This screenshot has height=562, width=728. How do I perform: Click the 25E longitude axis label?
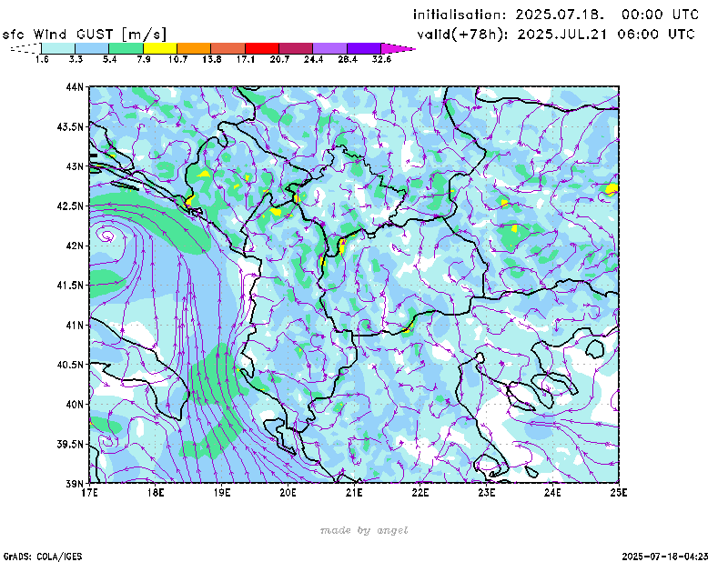click(x=619, y=492)
